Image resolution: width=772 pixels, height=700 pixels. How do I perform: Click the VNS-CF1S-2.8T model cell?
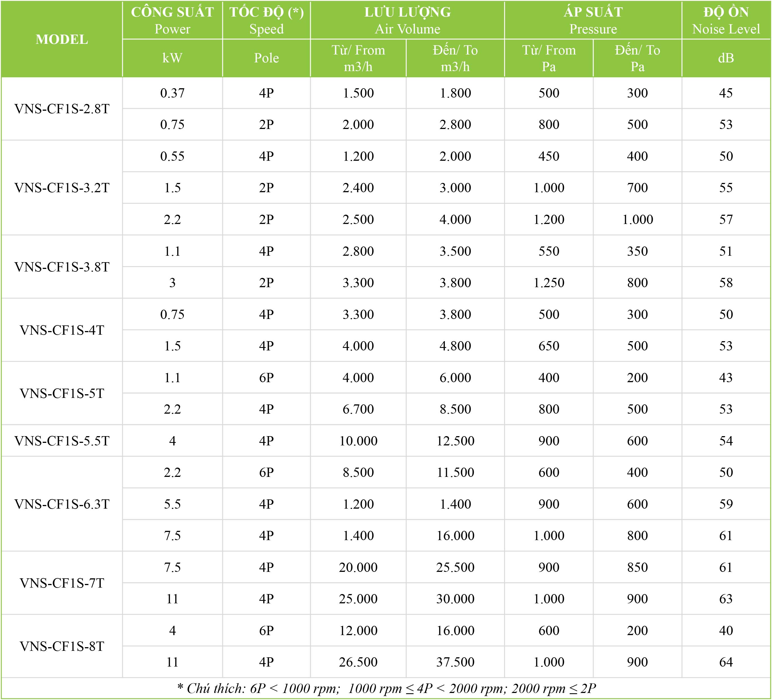(62, 109)
